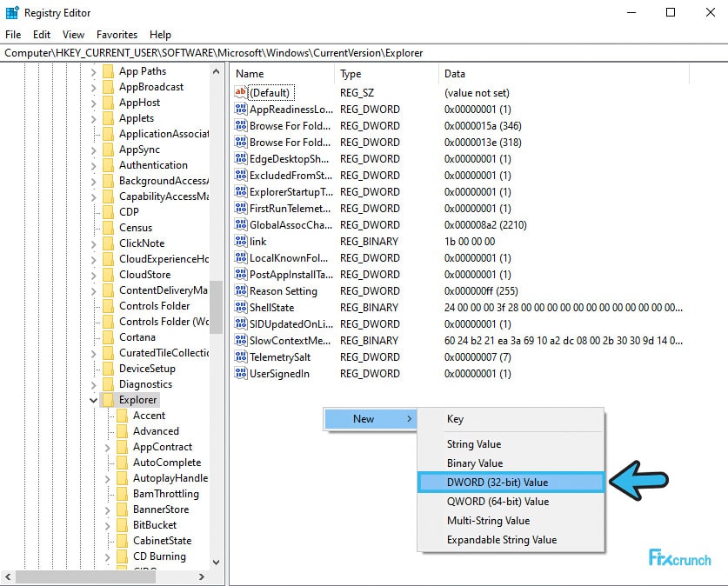Expand the ClickNote key

[x=93, y=244]
